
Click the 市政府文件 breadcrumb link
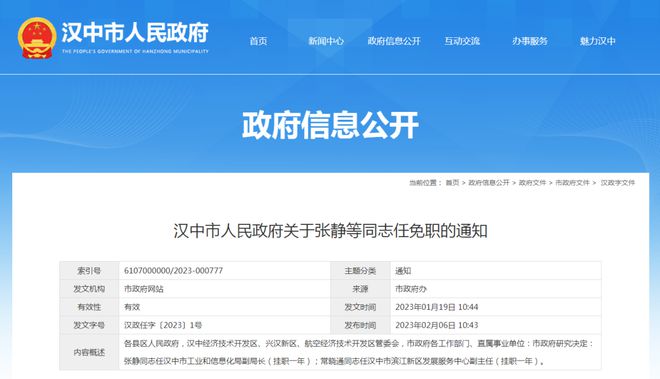572,182
